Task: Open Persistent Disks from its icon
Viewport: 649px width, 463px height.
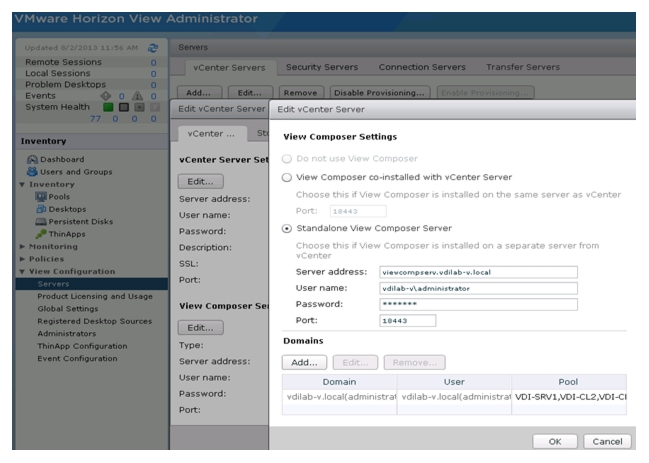Action: [x=41, y=221]
